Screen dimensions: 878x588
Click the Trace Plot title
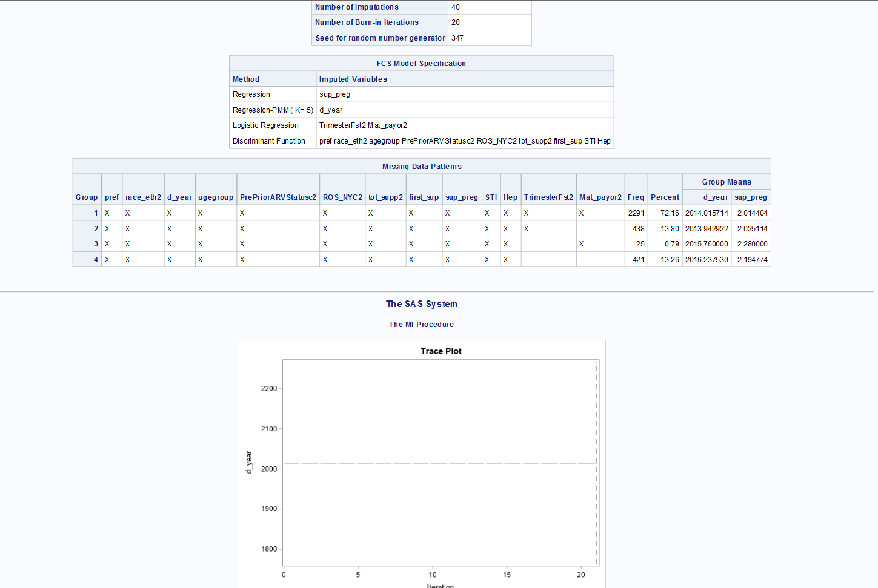(x=441, y=351)
